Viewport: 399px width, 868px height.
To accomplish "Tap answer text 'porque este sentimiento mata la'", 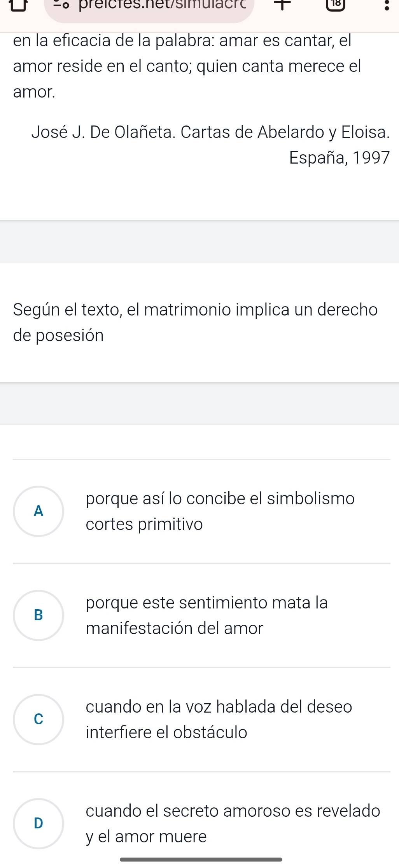I will click(x=207, y=603).
